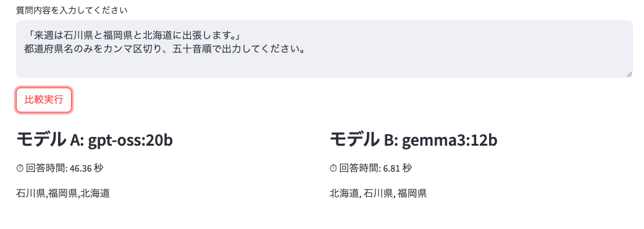Select the モデル A: gpt-oss:20b heading
The image size is (644, 229).
[x=94, y=140]
